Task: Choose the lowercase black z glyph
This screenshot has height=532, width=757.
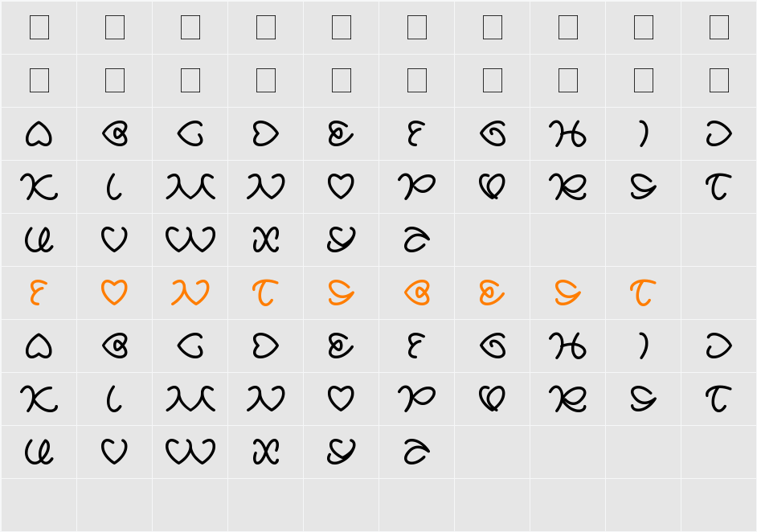Action: pos(416,452)
